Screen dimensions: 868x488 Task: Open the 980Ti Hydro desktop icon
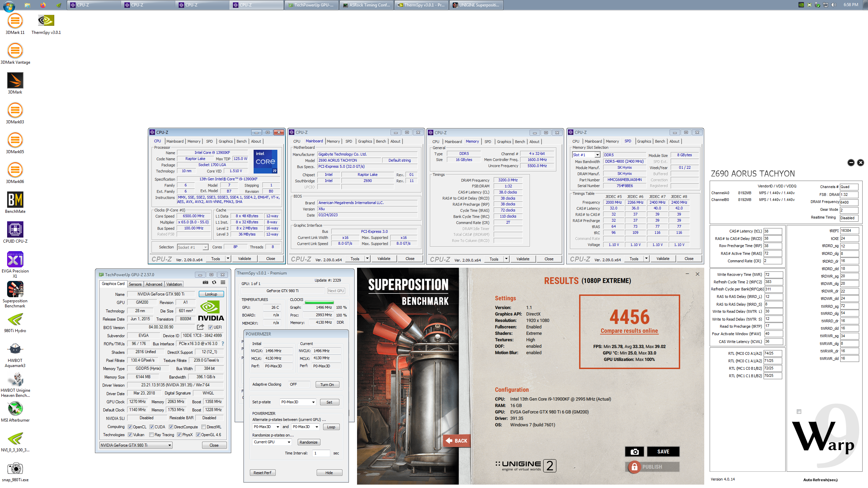tap(15, 323)
